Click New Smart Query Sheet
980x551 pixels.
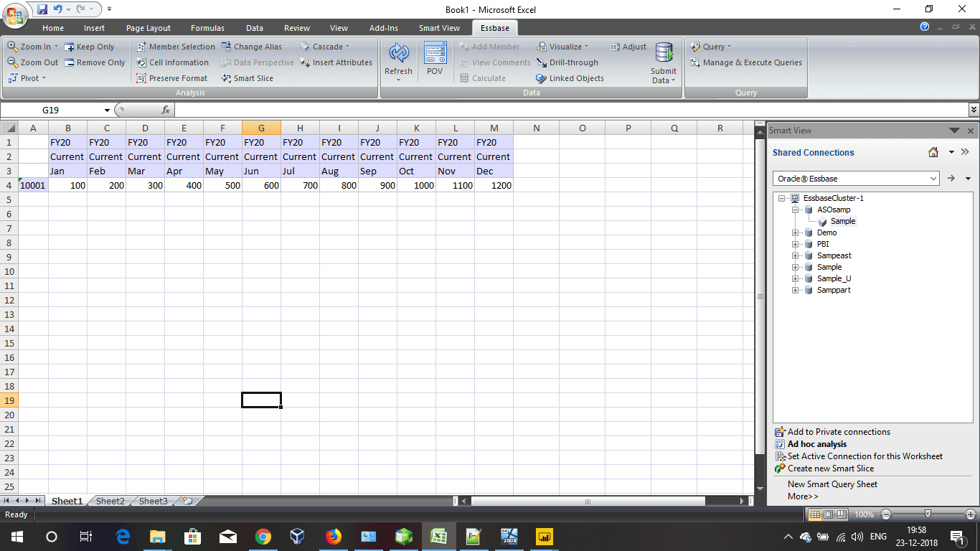coord(832,484)
